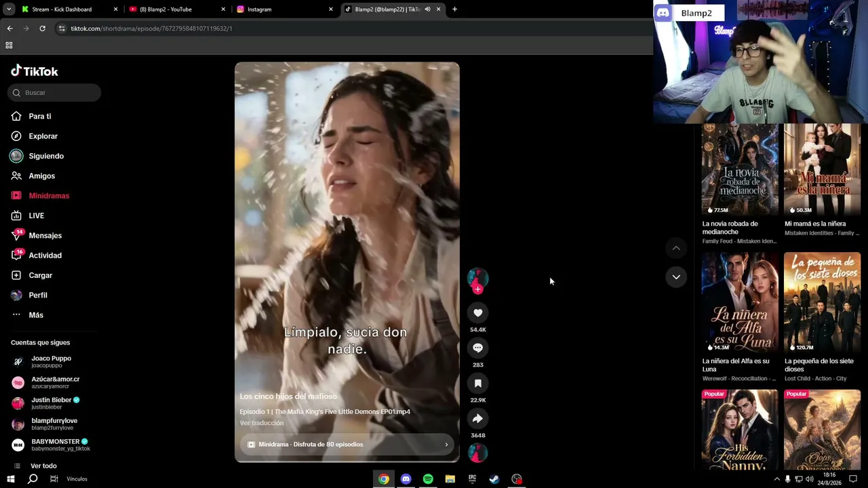Image resolution: width=868 pixels, height=488 pixels.
Task: Open File Explorer from the taskbar
Action: point(450,479)
